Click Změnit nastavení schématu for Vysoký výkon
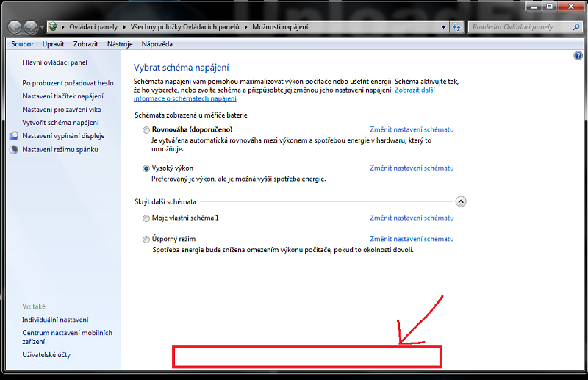588x380 pixels. [412, 168]
